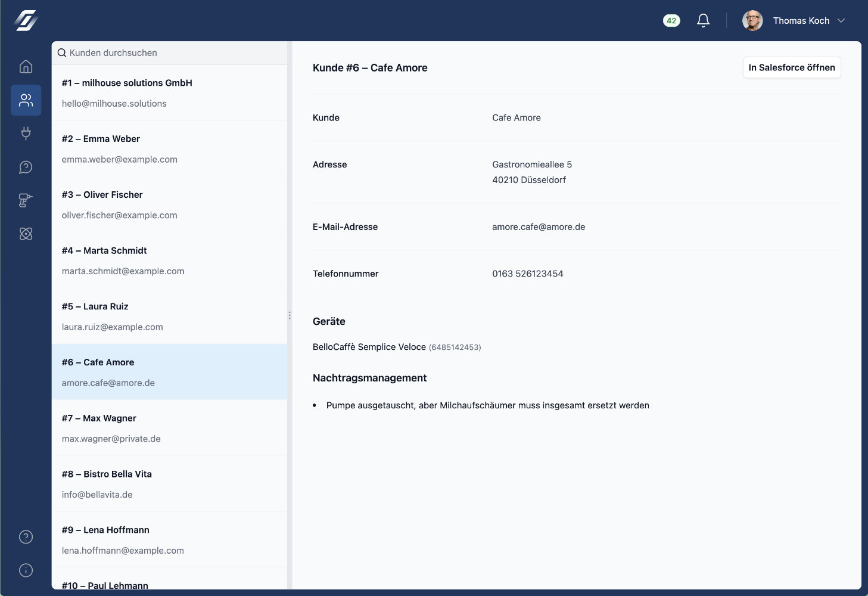This screenshot has width=868, height=596.
Task: Select customer #3 Oliver Fischer
Action: point(170,204)
